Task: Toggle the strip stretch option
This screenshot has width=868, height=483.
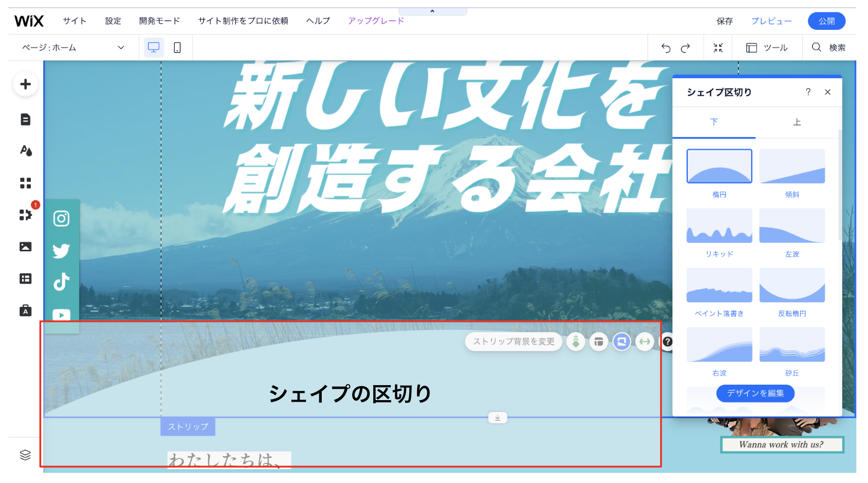Action: point(644,341)
